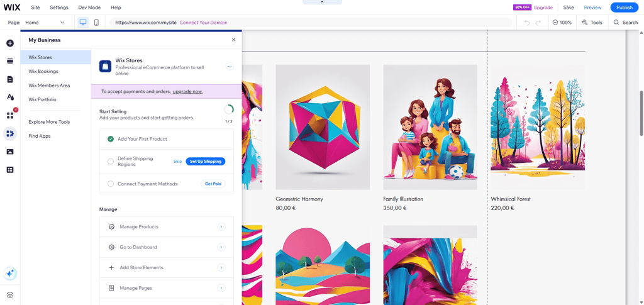The image size is (644, 305).
Task: Open the Page Home dropdown
Action: click(45, 23)
